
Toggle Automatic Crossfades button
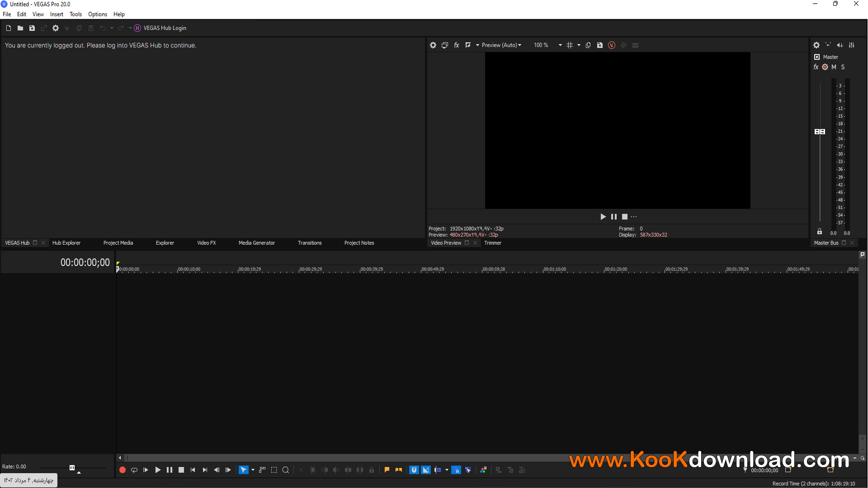(426, 470)
